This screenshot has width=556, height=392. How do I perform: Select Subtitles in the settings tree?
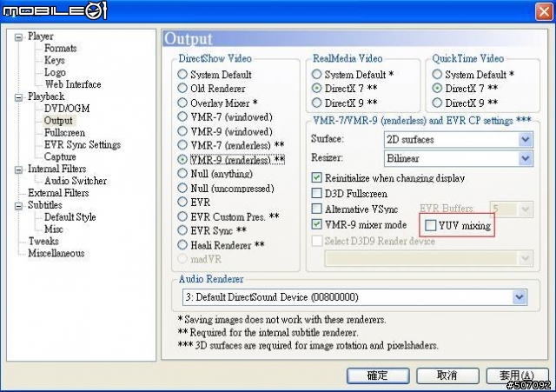(x=45, y=205)
